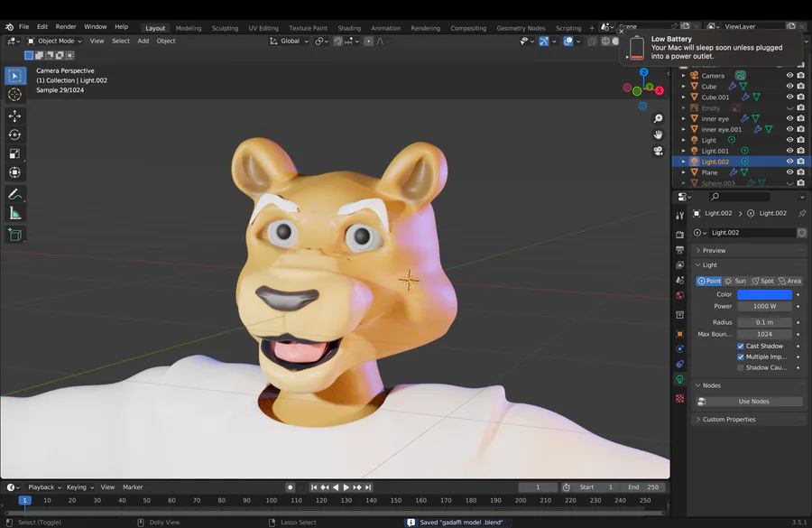Select Point light type
The image size is (812, 528).
[709, 281]
